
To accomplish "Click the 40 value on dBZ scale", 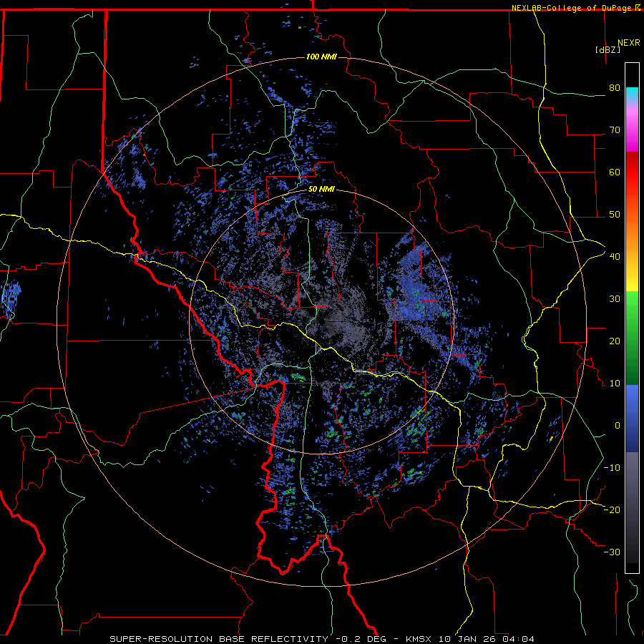I will (615, 257).
